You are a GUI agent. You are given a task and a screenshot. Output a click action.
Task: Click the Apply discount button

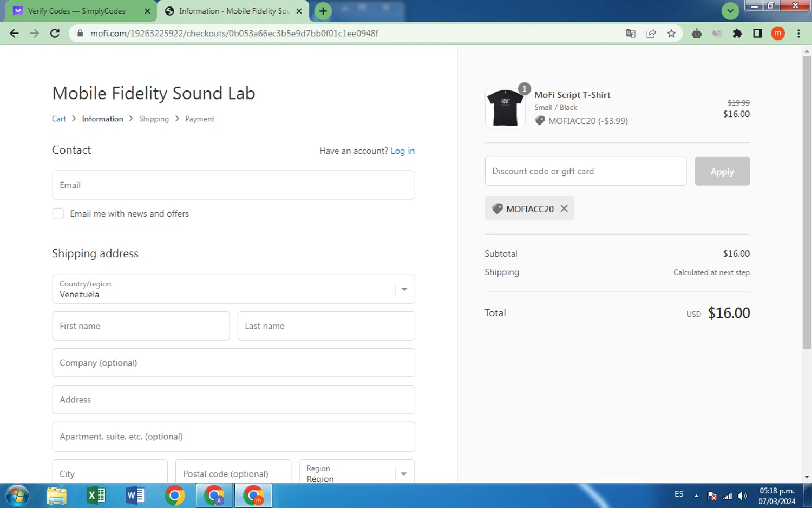click(722, 171)
